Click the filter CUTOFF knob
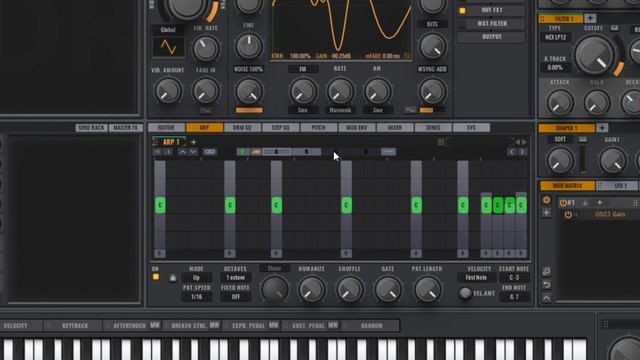The height and width of the screenshot is (360, 640). pyautogui.click(x=594, y=55)
